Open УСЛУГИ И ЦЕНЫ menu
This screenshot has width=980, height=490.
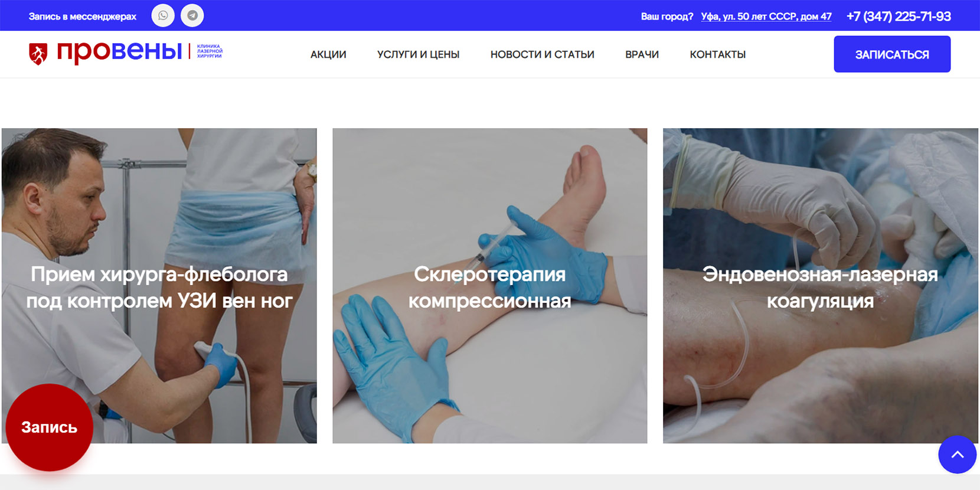pyautogui.click(x=418, y=54)
